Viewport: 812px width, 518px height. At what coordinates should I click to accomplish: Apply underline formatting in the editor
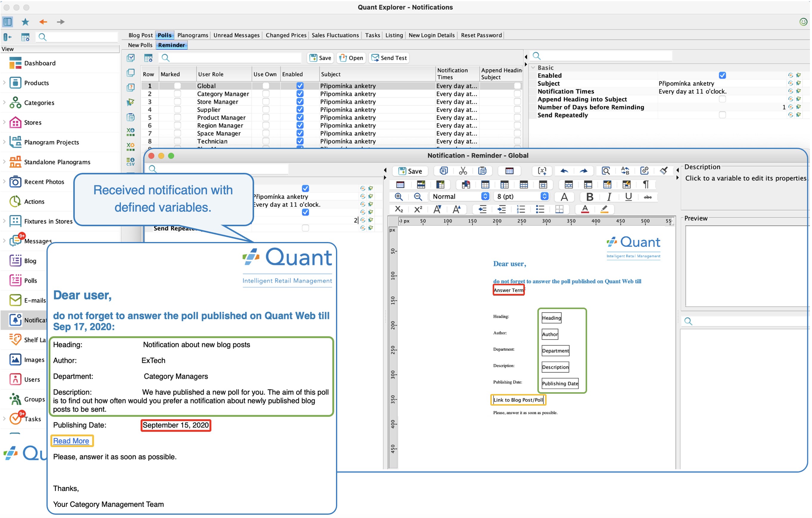[628, 197]
